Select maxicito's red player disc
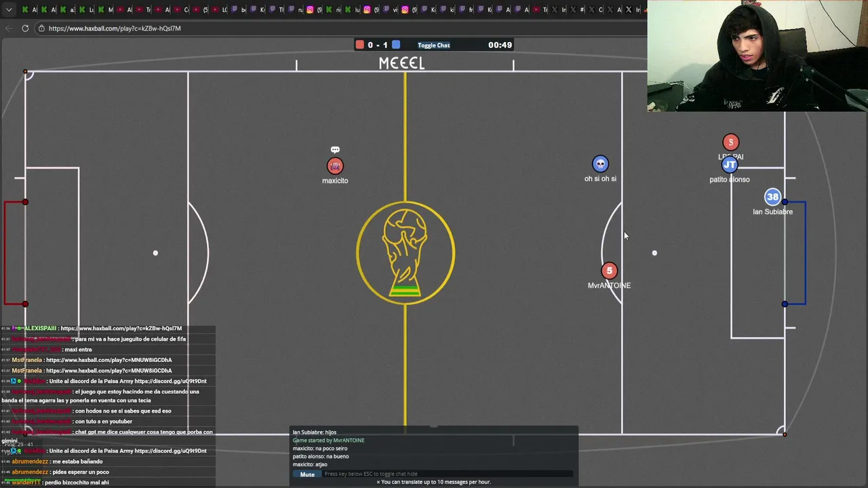The height and width of the screenshot is (488, 868). pyautogui.click(x=335, y=166)
